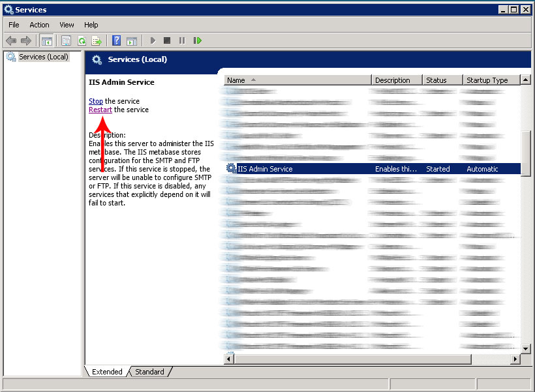535x392 pixels.
Task: Click horizontal scrollbar right arrow
Action: 515,359
